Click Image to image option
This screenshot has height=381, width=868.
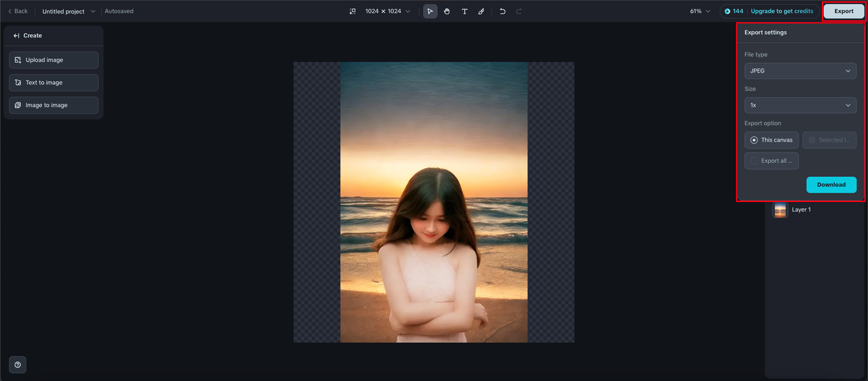coord(54,105)
